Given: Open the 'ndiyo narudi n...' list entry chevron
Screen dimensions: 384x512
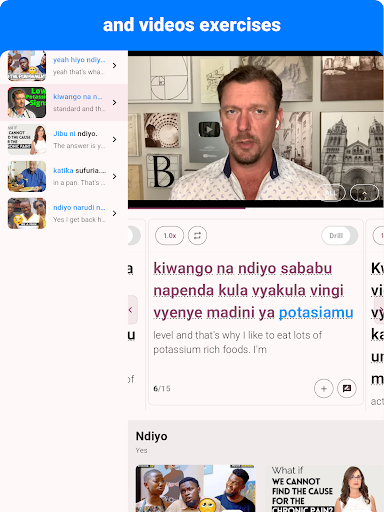Looking at the screenshot, I should coord(115,213).
